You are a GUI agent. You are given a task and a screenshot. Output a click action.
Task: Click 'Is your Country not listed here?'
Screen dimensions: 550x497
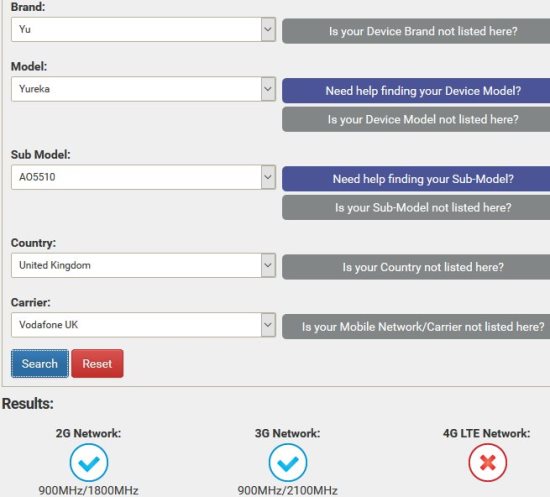pyautogui.click(x=416, y=267)
